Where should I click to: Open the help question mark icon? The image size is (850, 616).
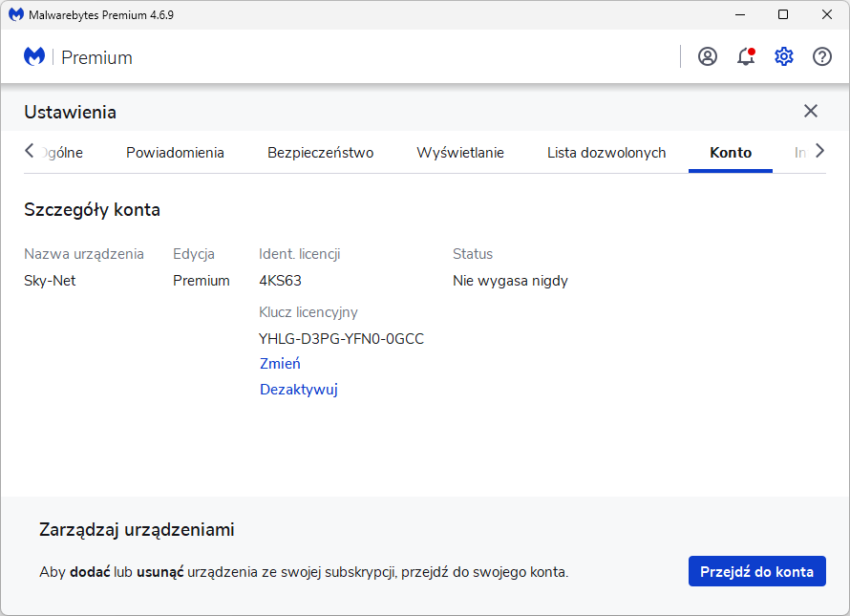coord(821,56)
